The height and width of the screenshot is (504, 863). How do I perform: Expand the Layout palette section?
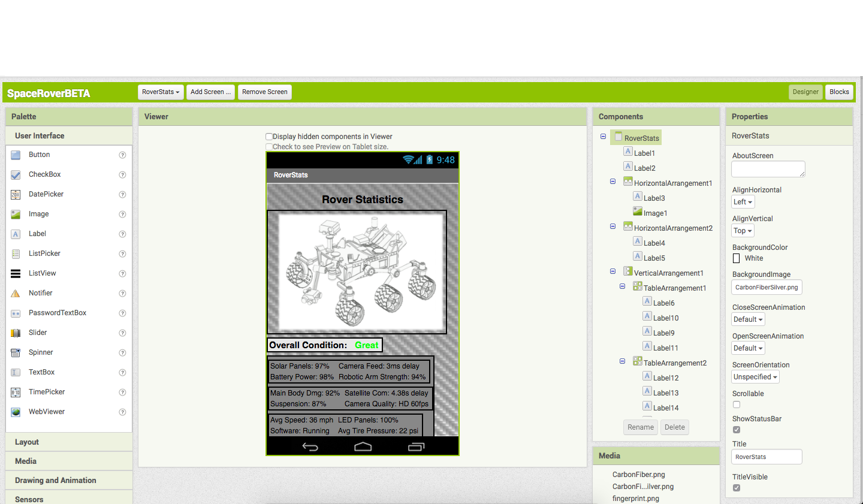tap(69, 442)
